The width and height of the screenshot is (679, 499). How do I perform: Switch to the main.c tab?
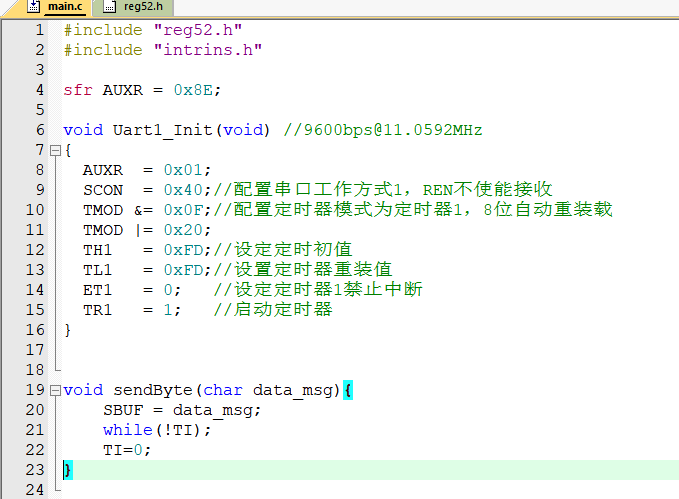[65, 6]
